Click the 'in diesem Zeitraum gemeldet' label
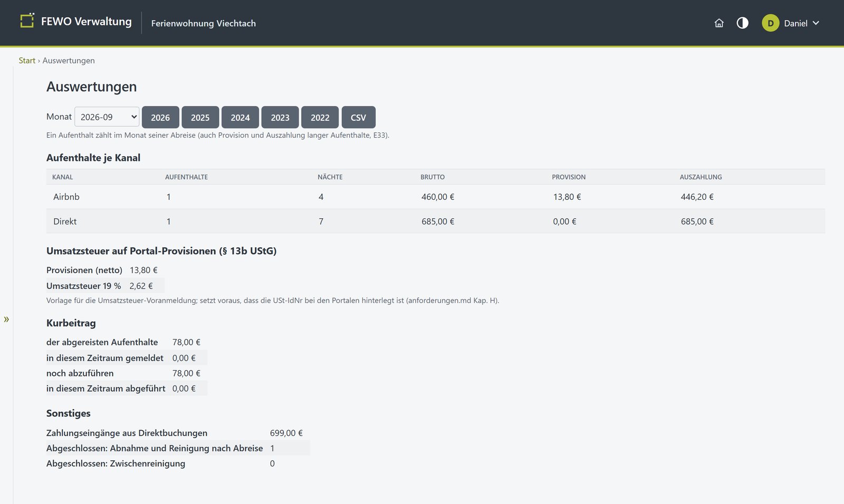The image size is (844, 504). (105, 358)
